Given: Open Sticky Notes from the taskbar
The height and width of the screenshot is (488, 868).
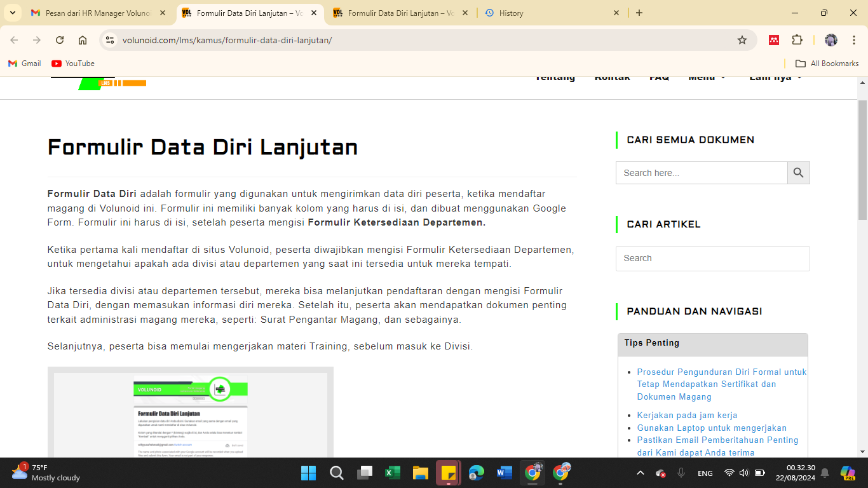Looking at the screenshot, I should [x=449, y=473].
